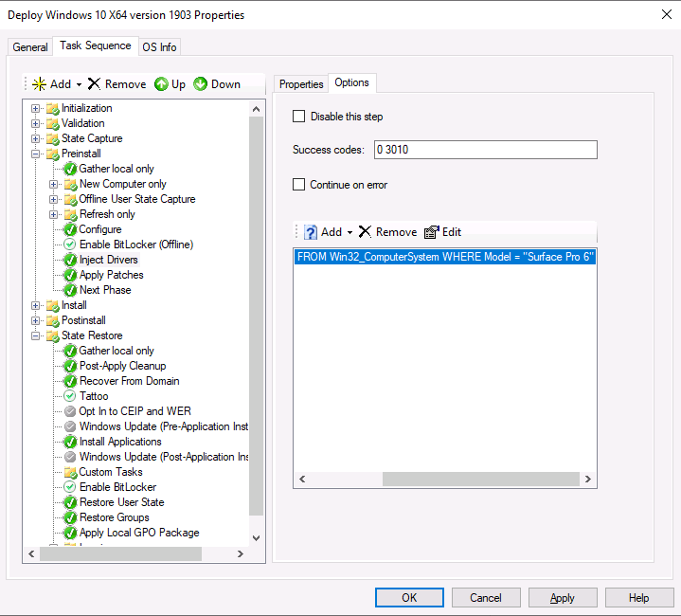Select the Restore User State step
The width and height of the screenshot is (681, 616).
pos(121,502)
